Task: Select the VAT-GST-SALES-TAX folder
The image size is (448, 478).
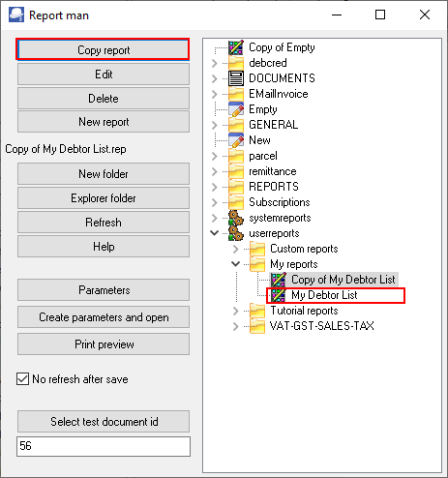Action: point(322,326)
